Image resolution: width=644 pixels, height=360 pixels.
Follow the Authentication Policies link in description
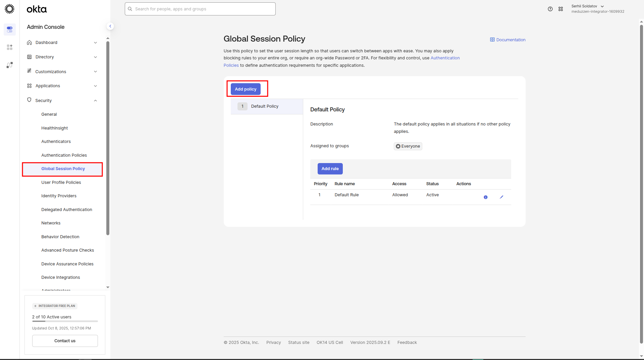pyautogui.click(x=445, y=58)
